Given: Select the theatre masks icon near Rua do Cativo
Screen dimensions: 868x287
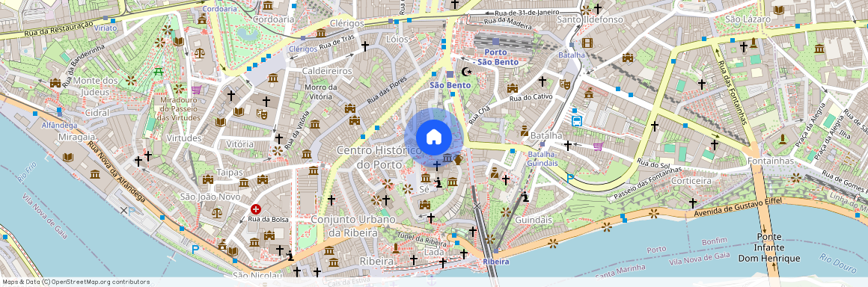Looking at the screenshot, I should [565, 84].
